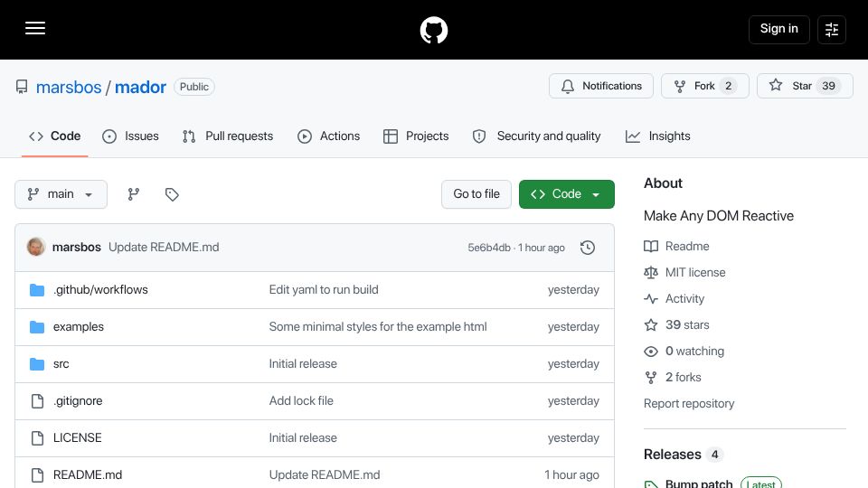Open commit history clock icon
This screenshot has height=488, width=868.
pos(588,248)
